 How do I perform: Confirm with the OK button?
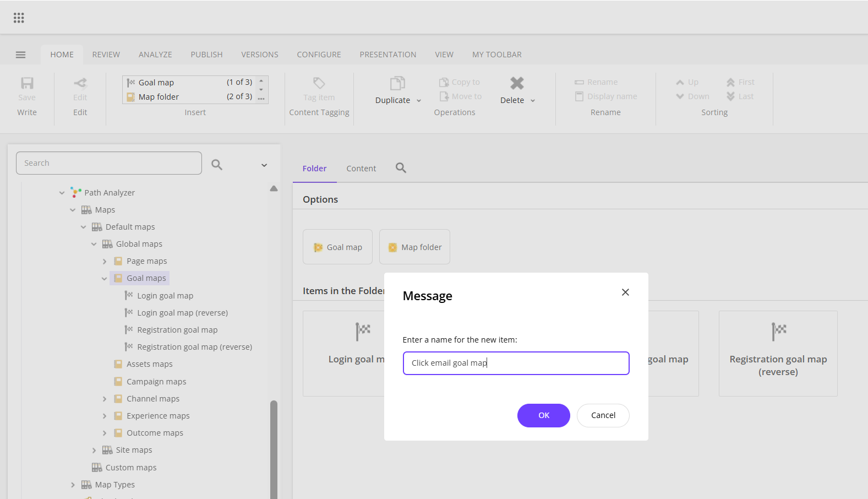544,415
